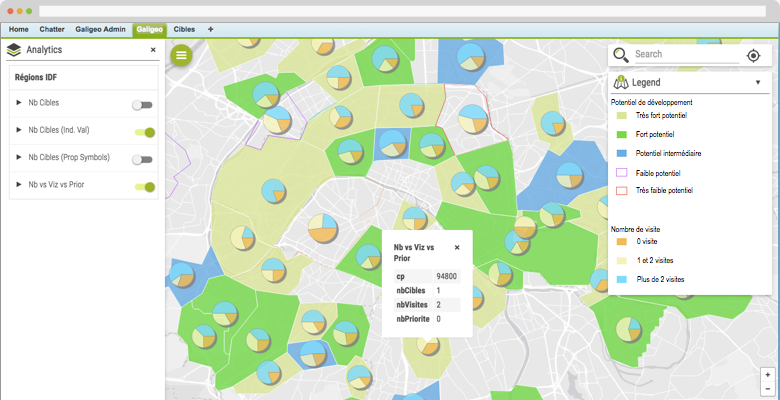The height and width of the screenshot is (400, 780).
Task: Click the green hamburger menu button
Action: [181, 55]
